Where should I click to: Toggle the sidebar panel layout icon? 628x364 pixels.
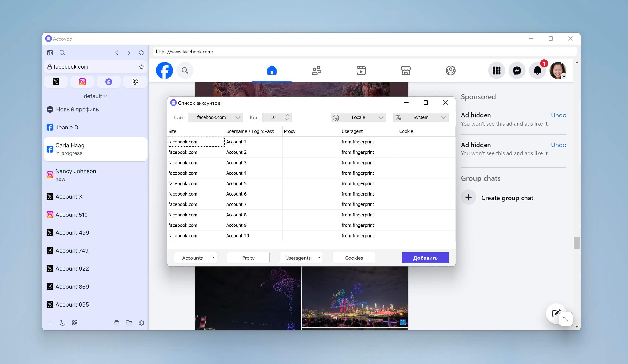point(50,53)
